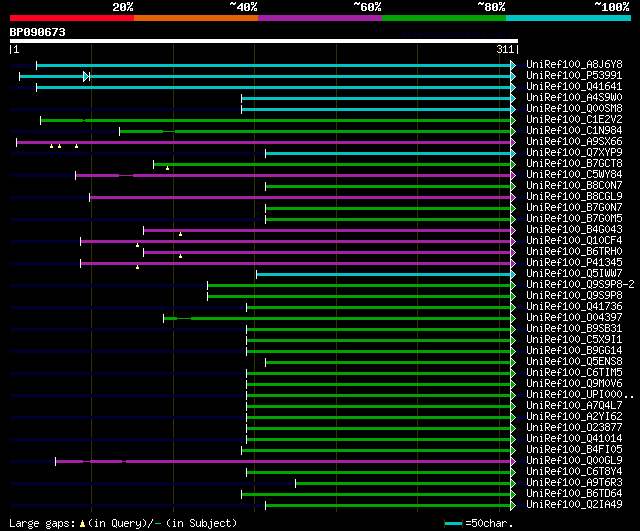
Task: Open the UniRef100_P53991 hit label
Action: [574, 76]
